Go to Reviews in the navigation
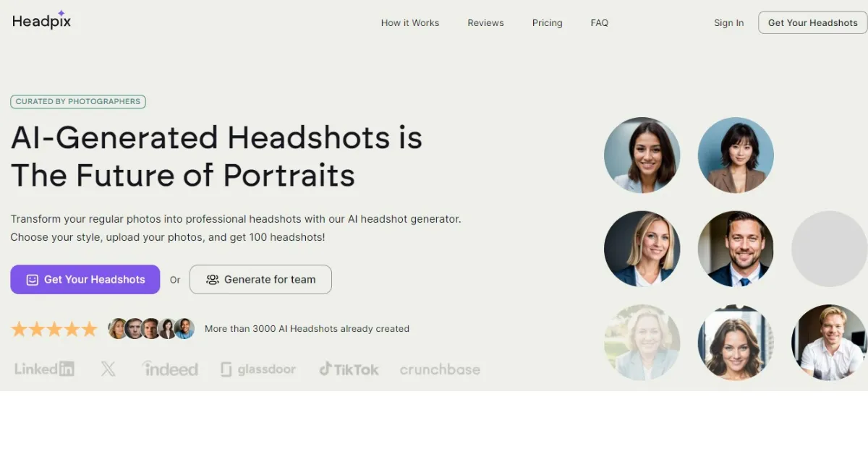The image size is (868, 454). 485,22
